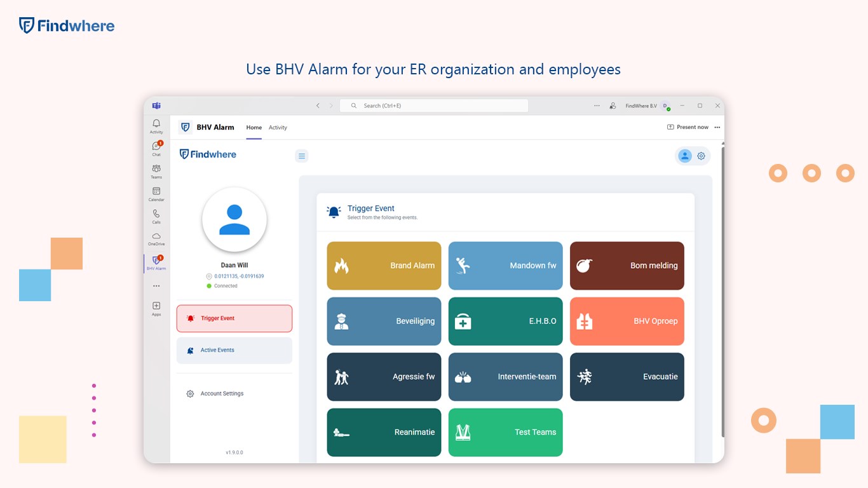Trigger the E.H.B.O event

(x=505, y=321)
